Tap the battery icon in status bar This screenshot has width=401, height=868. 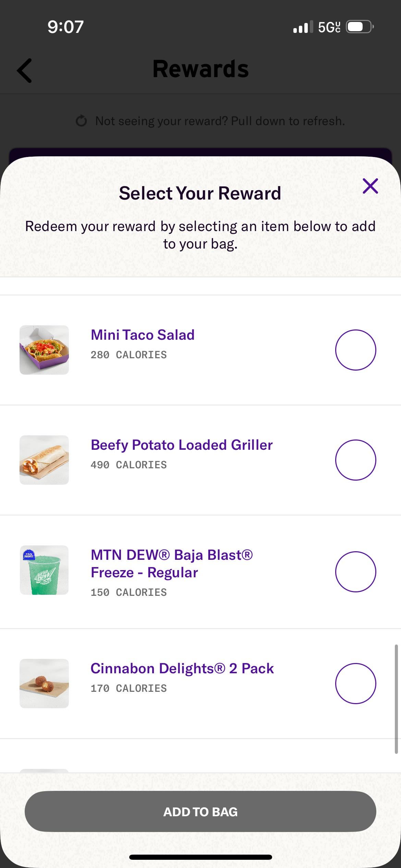coord(359,27)
